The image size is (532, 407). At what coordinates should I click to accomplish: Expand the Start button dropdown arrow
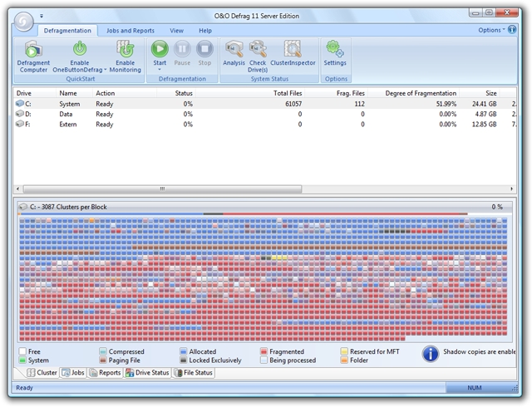[x=160, y=70]
